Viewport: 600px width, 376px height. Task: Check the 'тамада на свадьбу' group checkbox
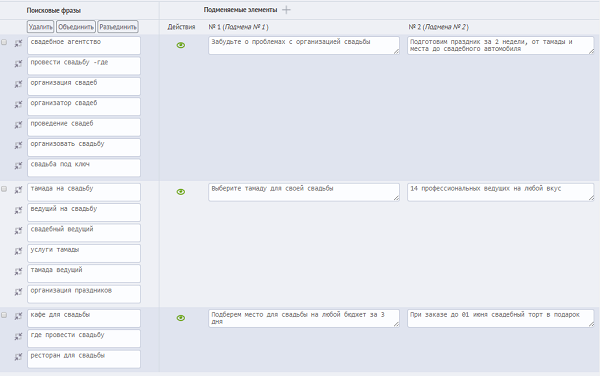(4, 189)
